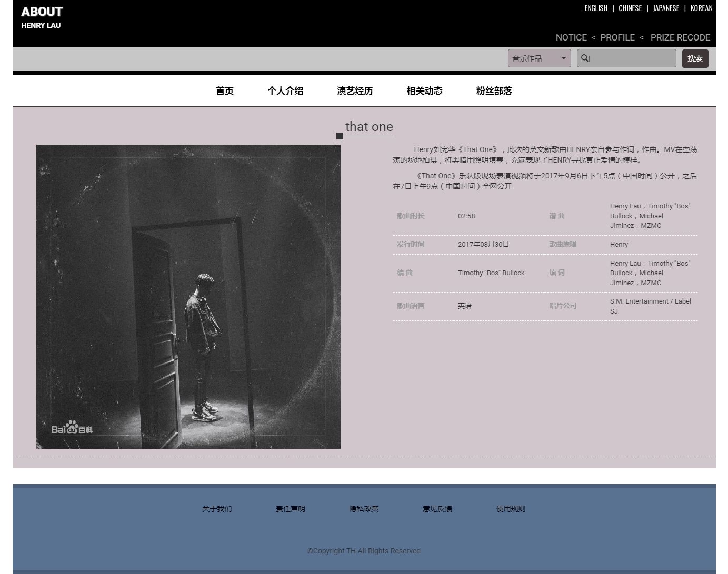728x574 pixels.
Task: Click the 填词 label
Action: pyautogui.click(x=557, y=273)
